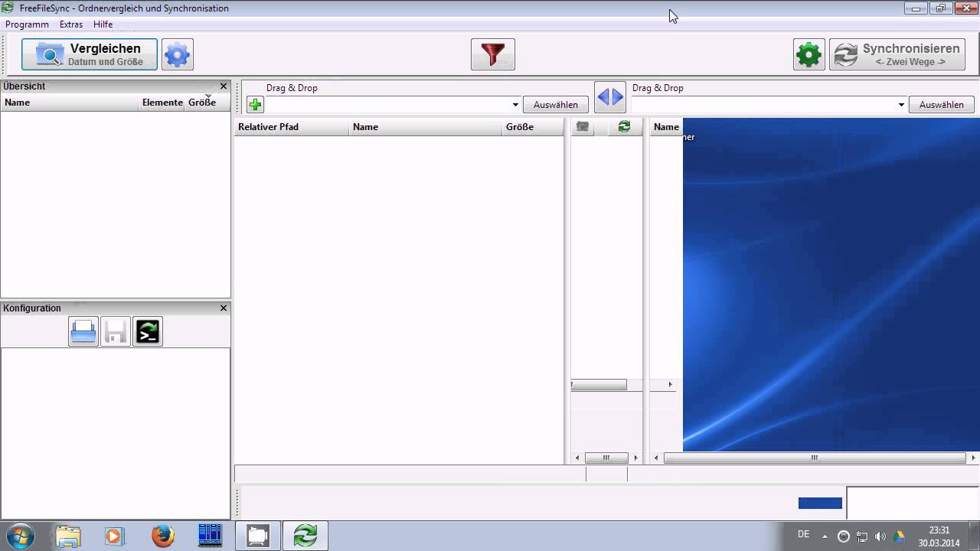Open blue bookshelf app in taskbar
Image resolution: width=980 pixels, height=551 pixels.
point(210,536)
